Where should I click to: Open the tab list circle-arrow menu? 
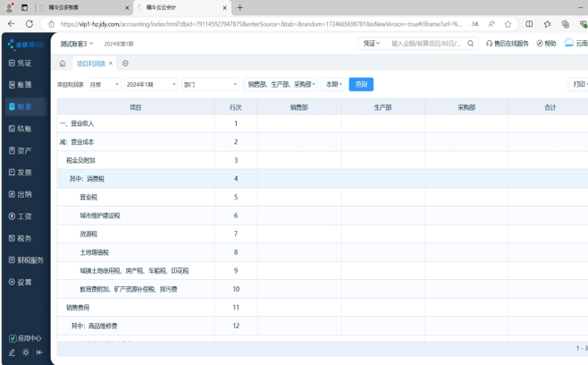click(125, 64)
